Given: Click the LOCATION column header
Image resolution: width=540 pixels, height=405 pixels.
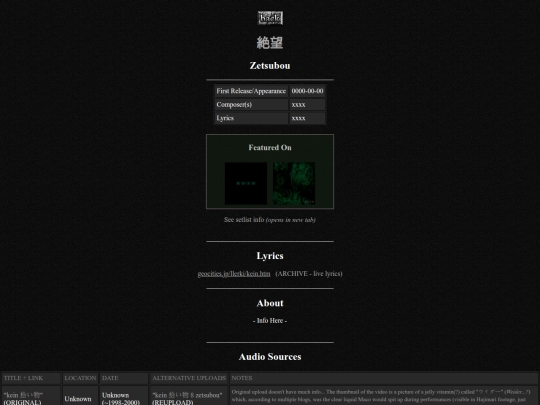Looking at the screenshot, I should [80, 378].
